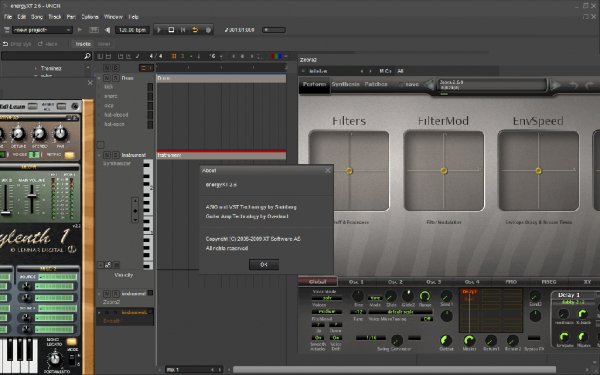Switch to Patches tab in Zebra2
The image size is (600, 375).
click(x=376, y=84)
